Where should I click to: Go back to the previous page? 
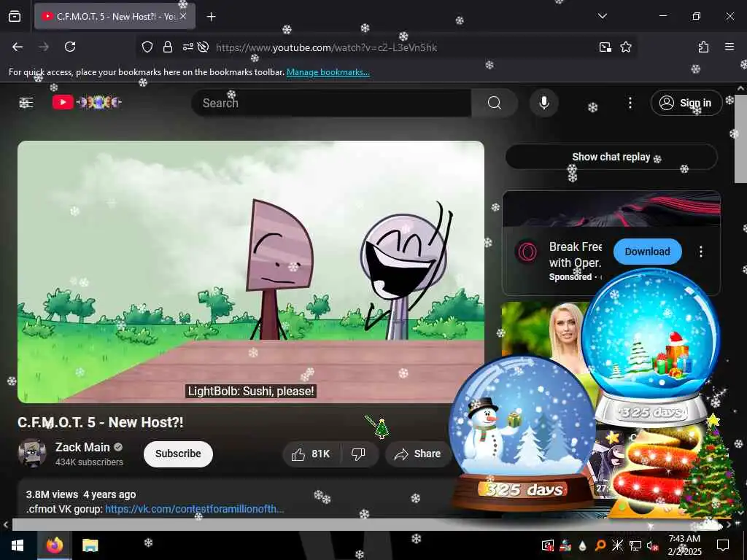click(18, 47)
